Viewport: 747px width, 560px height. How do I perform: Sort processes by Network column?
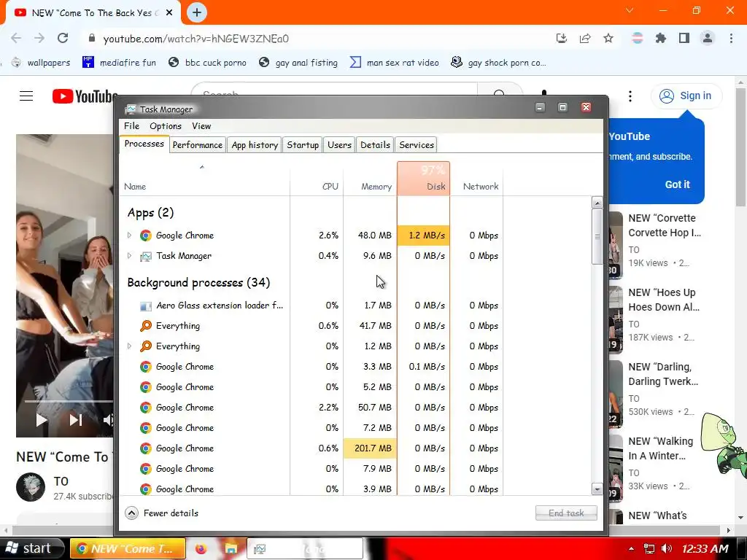[x=476, y=179]
